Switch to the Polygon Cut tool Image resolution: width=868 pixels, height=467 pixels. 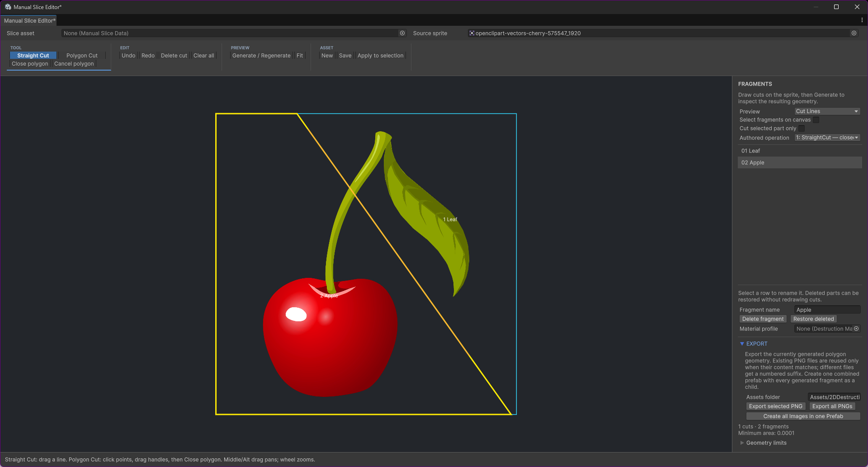82,56
